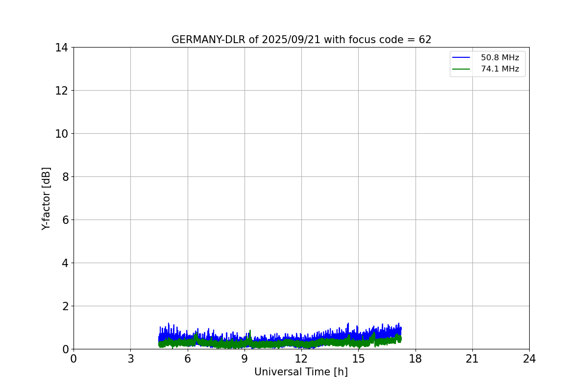Click the plot title GERMANY-DLR of 2025/09/21

tap(301, 40)
